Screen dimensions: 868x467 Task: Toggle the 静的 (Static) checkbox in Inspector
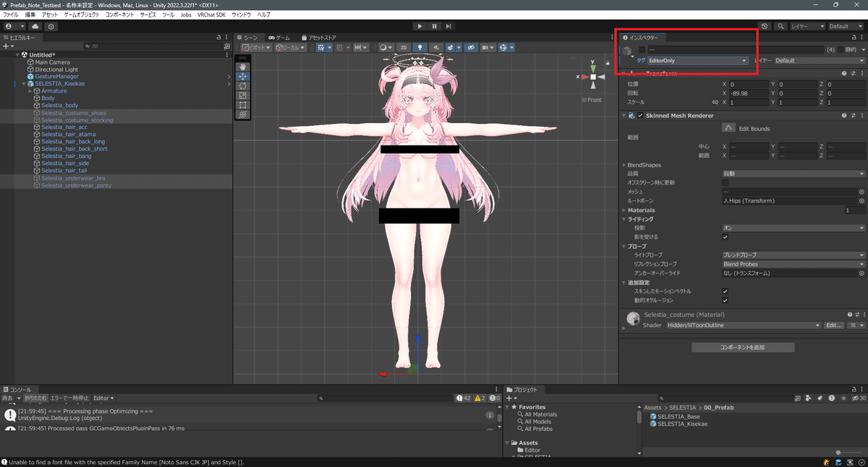(841, 49)
